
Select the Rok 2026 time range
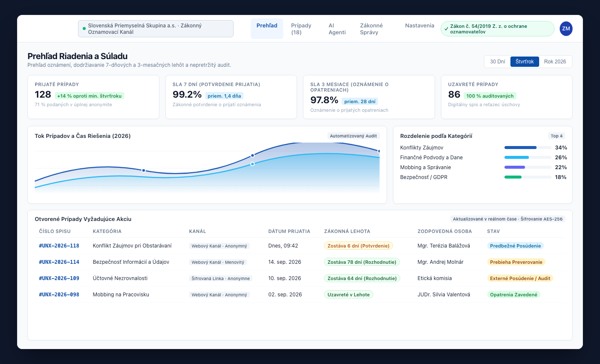555,62
